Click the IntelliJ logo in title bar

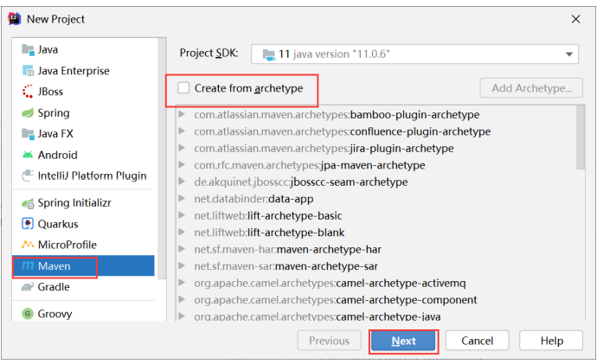tap(14, 19)
